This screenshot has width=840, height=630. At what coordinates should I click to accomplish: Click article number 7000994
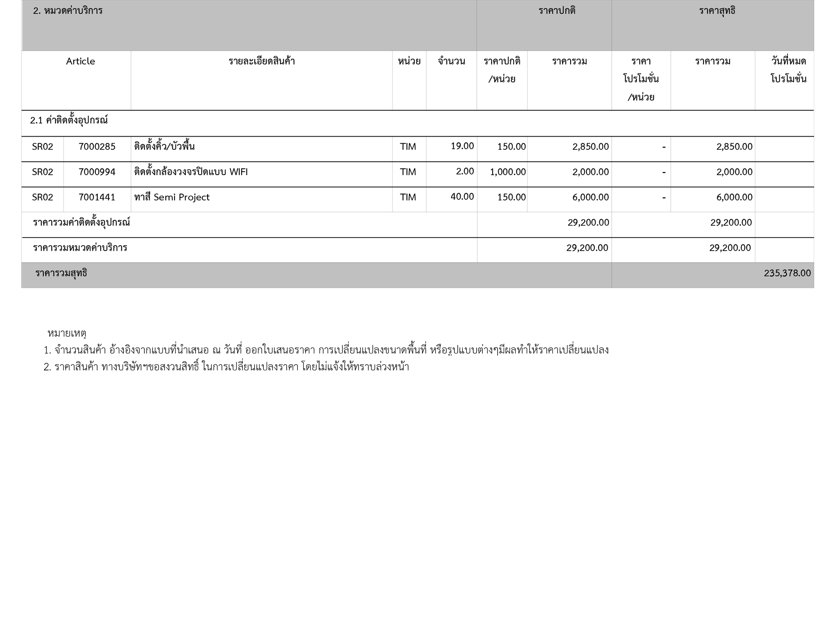click(97, 172)
